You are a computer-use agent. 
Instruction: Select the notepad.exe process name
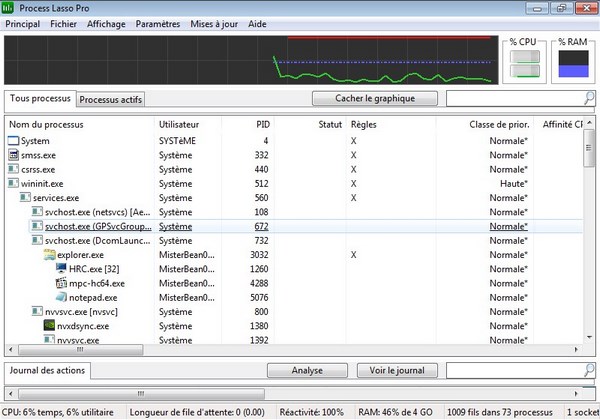coord(93,297)
